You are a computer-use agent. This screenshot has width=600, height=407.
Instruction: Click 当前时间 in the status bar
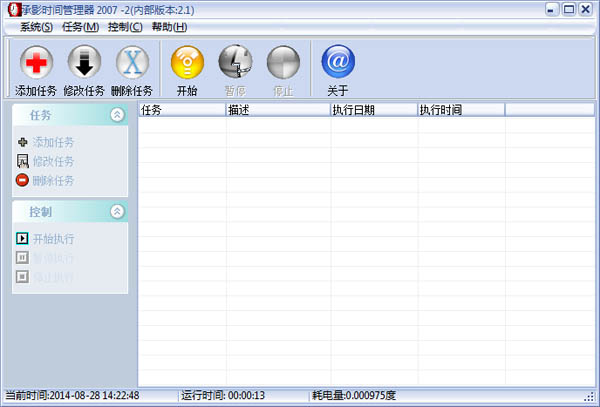point(72,395)
